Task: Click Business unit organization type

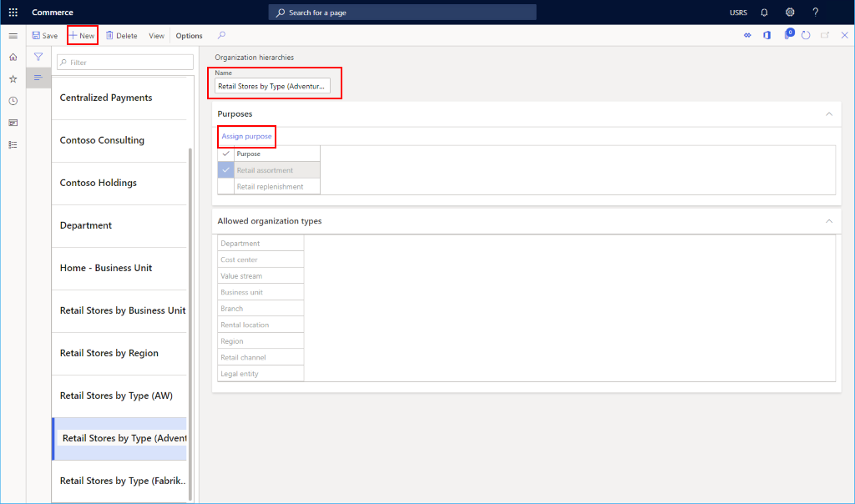Action: click(261, 292)
